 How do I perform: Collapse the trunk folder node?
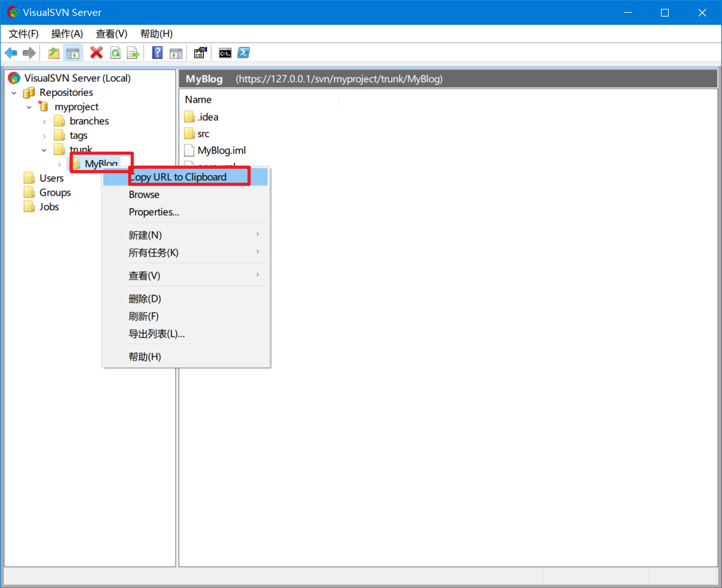pyautogui.click(x=44, y=150)
